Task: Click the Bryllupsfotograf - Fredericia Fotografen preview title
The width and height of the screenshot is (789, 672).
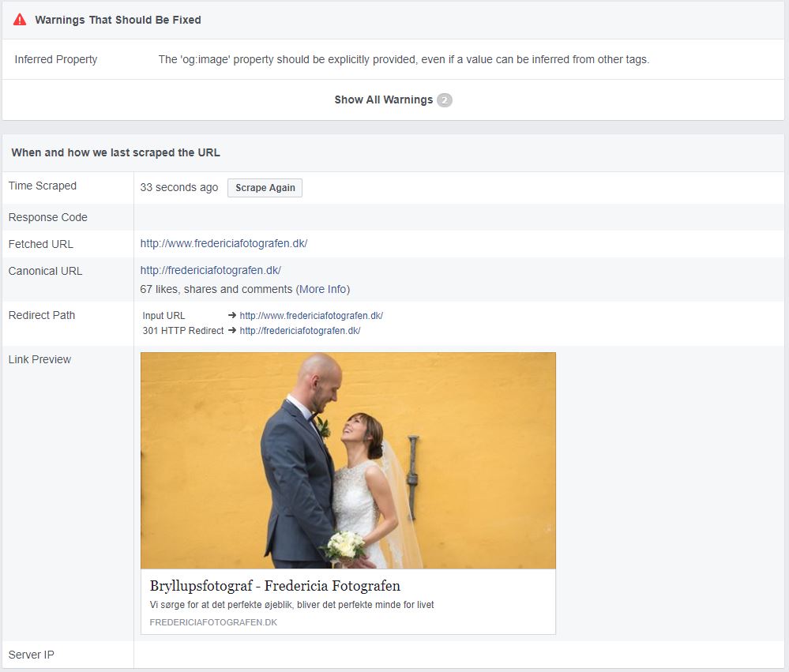Action: click(x=275, y=586)
